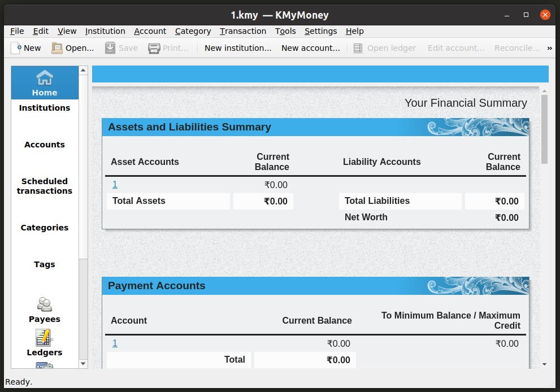The width and height of the screenshot is (560, 392).
Task: Open account 1 link under Asset Accounts
Action: coord(115,185)
